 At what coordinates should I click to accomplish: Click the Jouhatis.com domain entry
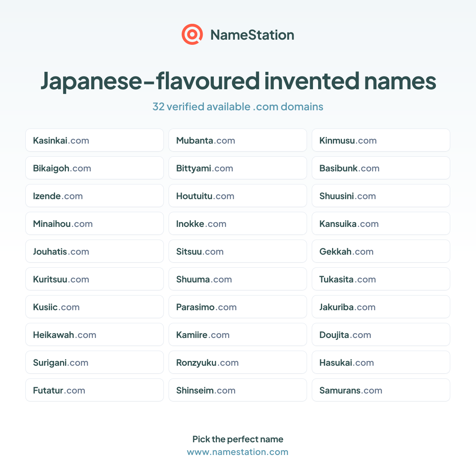(x=95, y=251)
